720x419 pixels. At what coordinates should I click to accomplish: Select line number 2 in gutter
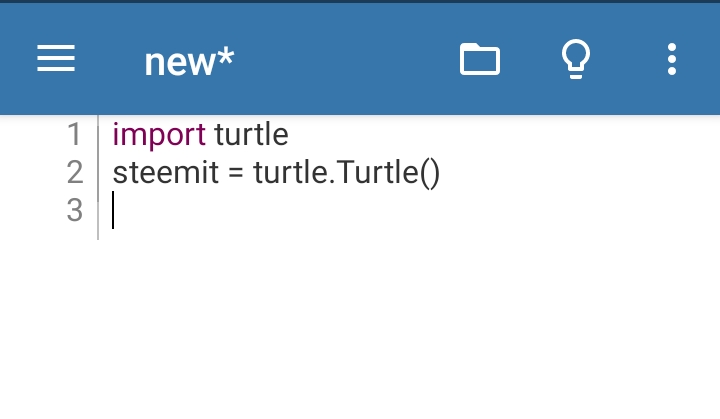tap(75, 172)
